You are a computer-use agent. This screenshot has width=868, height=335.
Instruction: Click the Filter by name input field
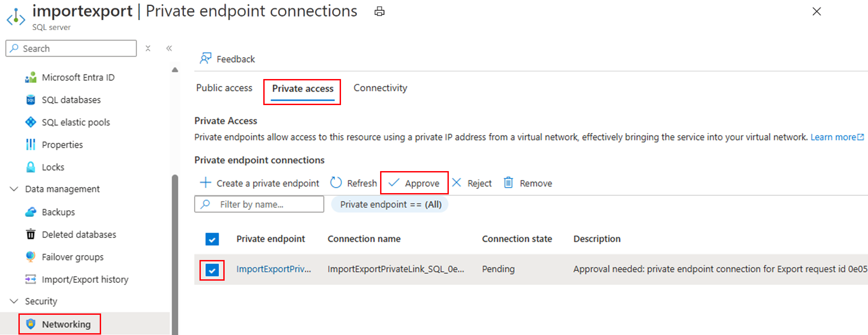[x=265, y=204]
